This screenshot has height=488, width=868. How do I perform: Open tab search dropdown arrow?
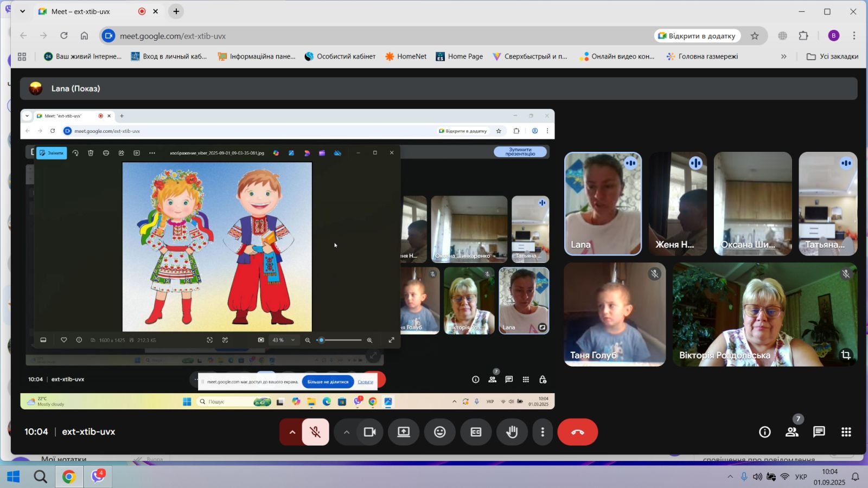click(22, 11)
